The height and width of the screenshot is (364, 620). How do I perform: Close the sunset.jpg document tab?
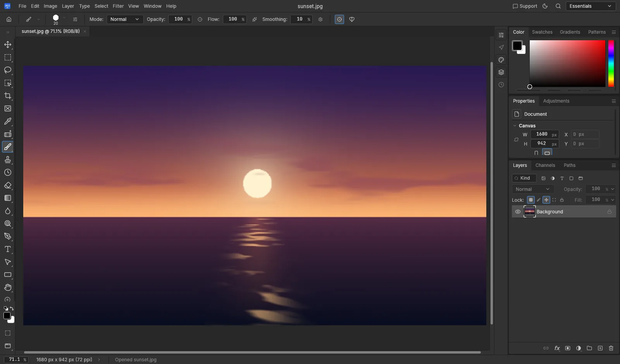coord(85,31)
